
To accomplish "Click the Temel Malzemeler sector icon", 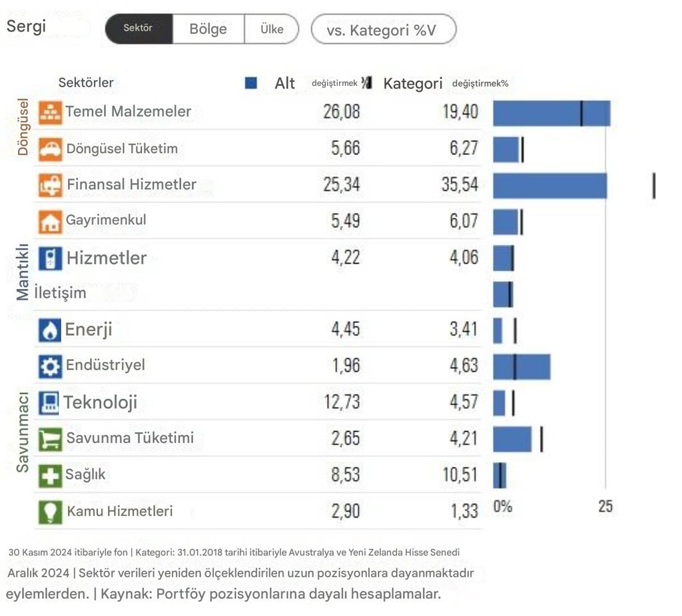I will (x=50, y=113).
